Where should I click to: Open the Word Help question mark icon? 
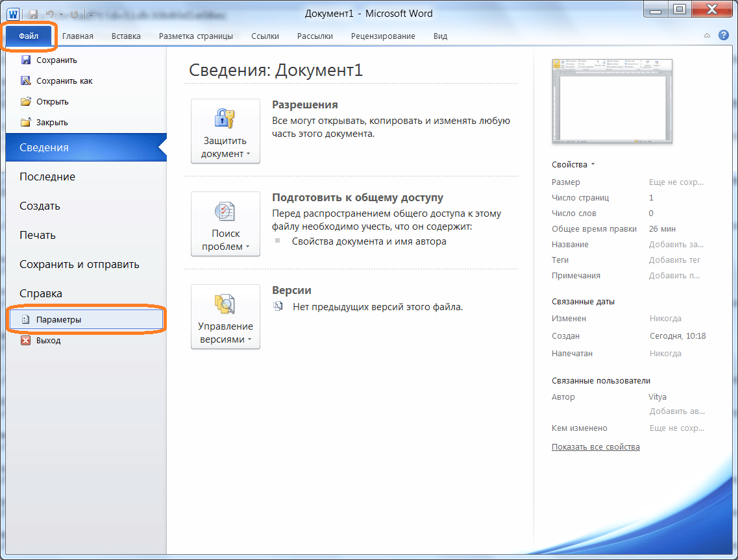[x=724, y=35]
